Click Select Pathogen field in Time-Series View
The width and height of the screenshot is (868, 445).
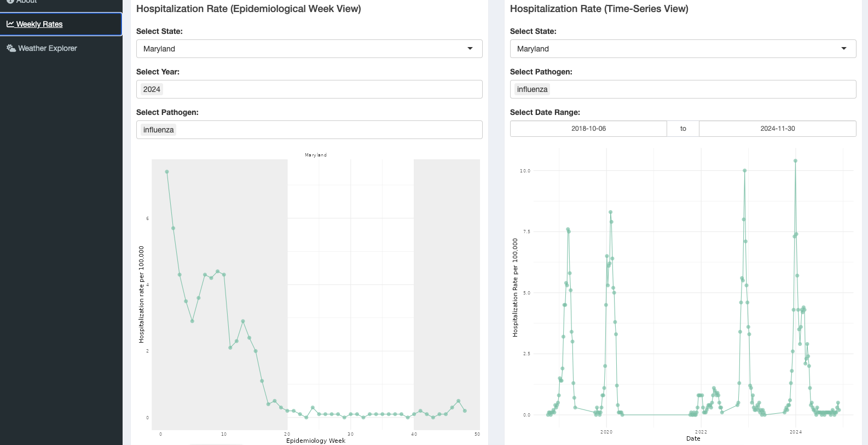[x=701, y=89]
